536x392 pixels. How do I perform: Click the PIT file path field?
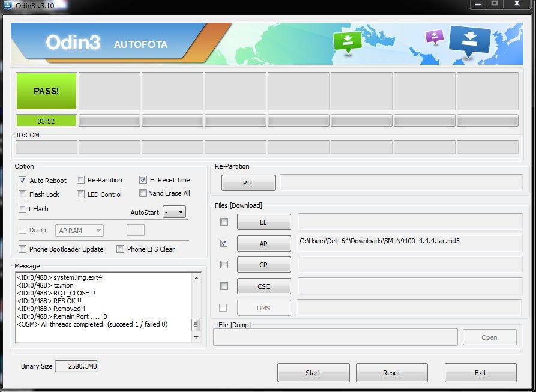coord(402,183)
